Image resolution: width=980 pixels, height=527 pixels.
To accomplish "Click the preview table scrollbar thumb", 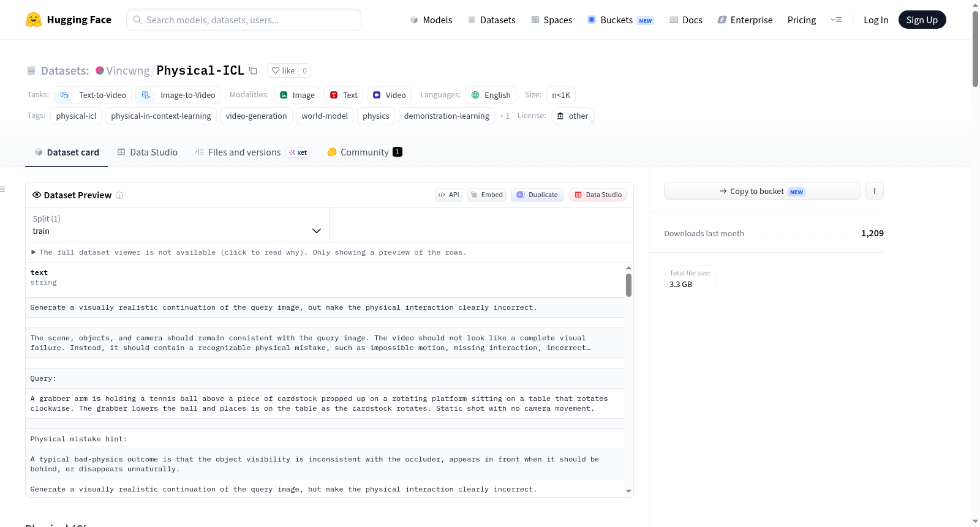I will [628, 285].
